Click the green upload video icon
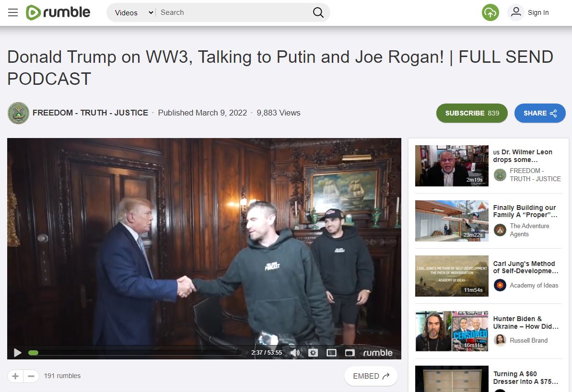The width and height of the screenshot is (572, 392). (490, 12)
